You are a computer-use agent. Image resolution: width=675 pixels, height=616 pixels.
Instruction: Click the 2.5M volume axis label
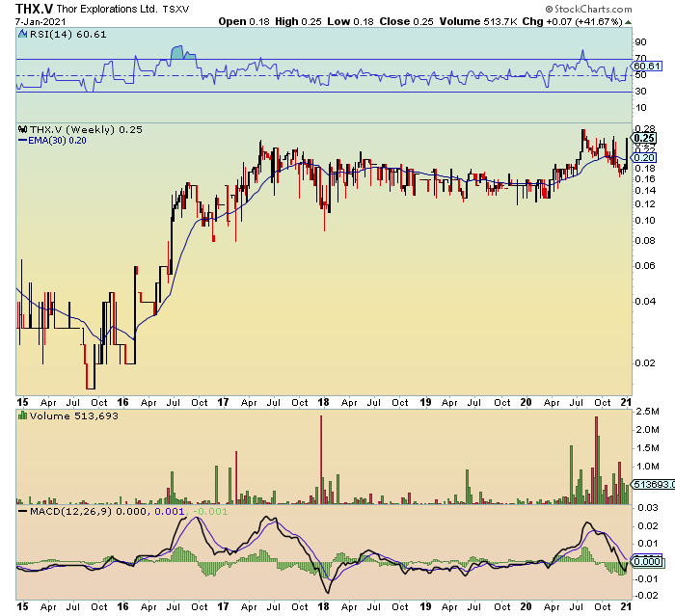pos(647,412)
